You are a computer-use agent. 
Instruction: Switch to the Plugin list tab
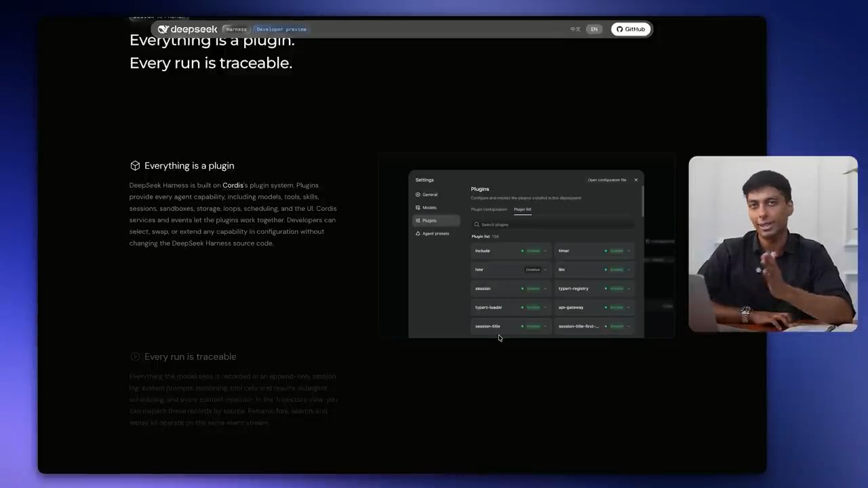[522, 209]
